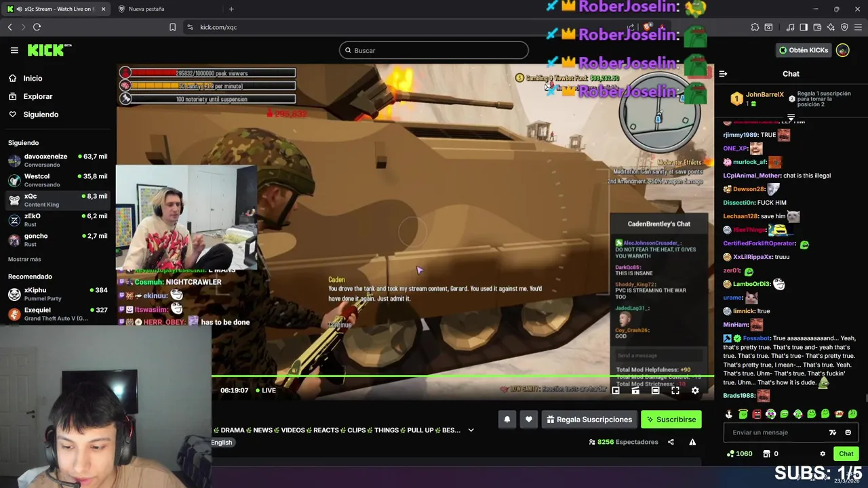The width and height of the screenshot is (868, 488).
Task: View the 1060 channel points balance
Action: [739, 453]
